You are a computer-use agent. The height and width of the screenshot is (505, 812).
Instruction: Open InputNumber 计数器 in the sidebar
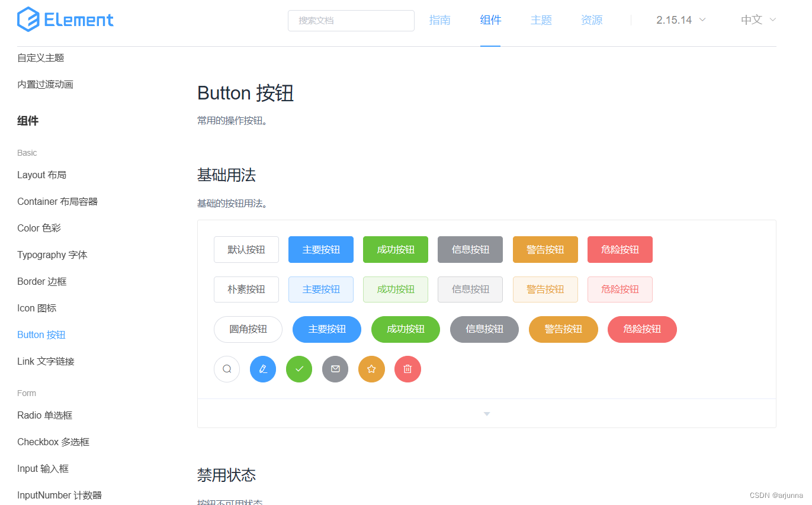[x=59, y=495]
